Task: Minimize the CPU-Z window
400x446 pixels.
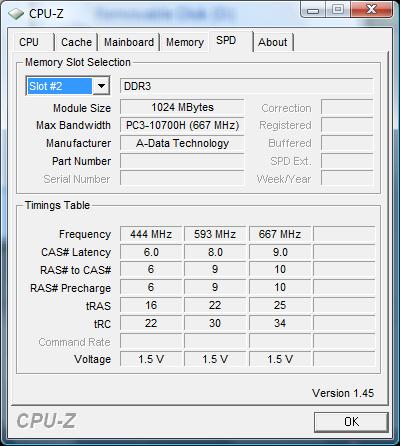Action: (313, 10)
